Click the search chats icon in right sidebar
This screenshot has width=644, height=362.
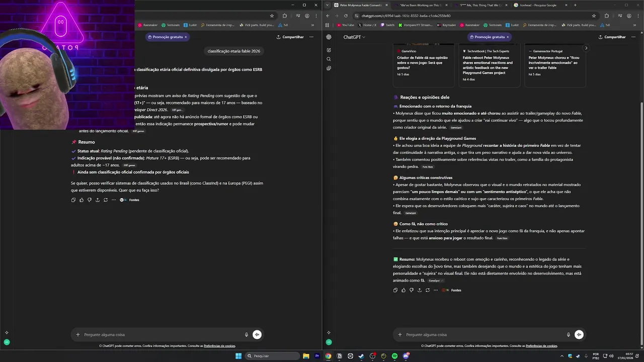click(x=329, y=59)
